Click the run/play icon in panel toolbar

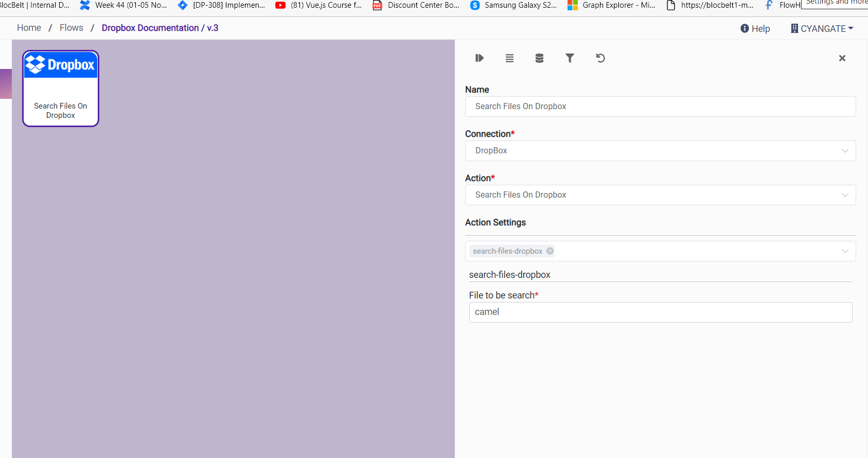pos(479,58)
